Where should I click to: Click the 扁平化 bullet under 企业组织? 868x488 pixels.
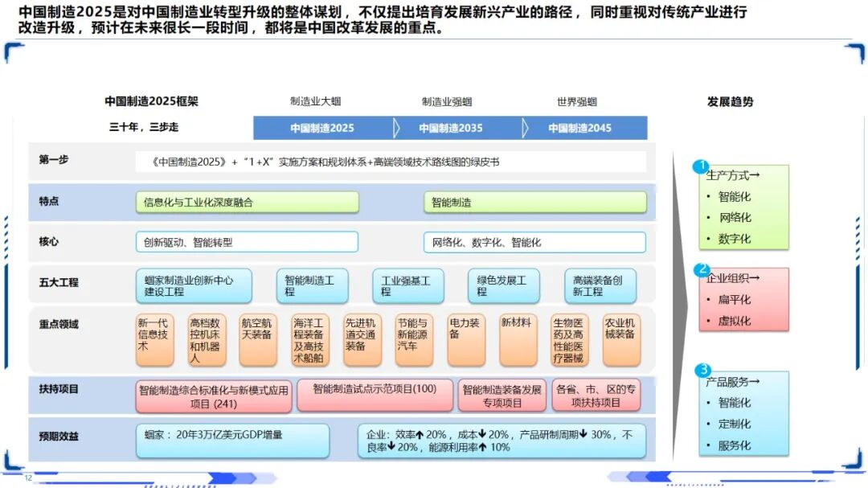click(x=735, y=300)
